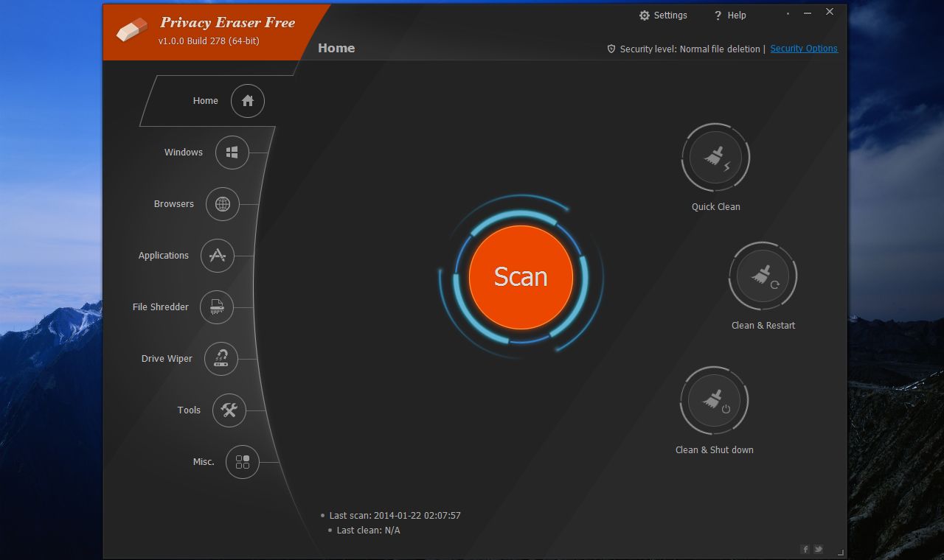Select the Browsers globe icon

coord(223,204)
